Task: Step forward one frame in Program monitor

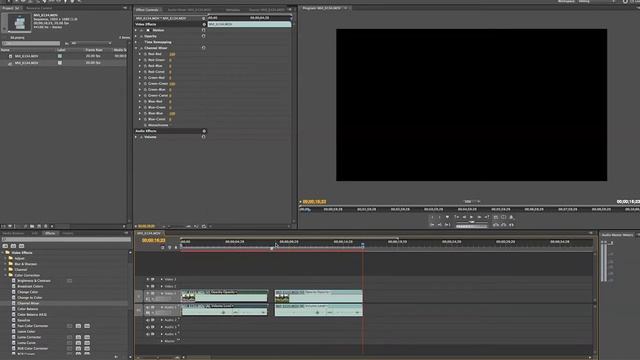Action: pos(479,217)
